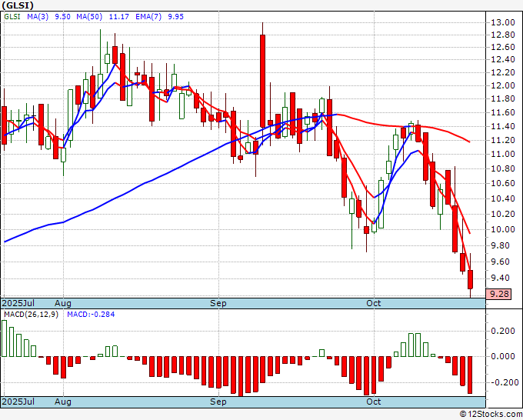Click the 9.95 EMA(7) value

[x=176, y=16]
